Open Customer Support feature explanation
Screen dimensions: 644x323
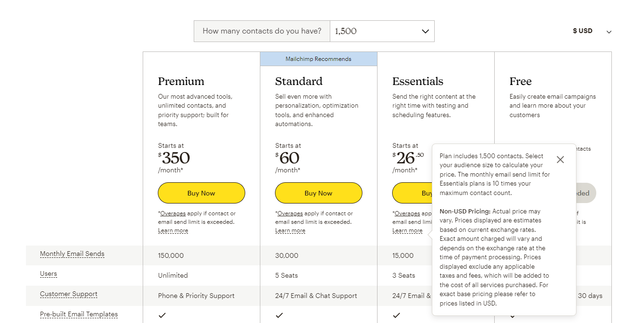(x=69, y=294)
